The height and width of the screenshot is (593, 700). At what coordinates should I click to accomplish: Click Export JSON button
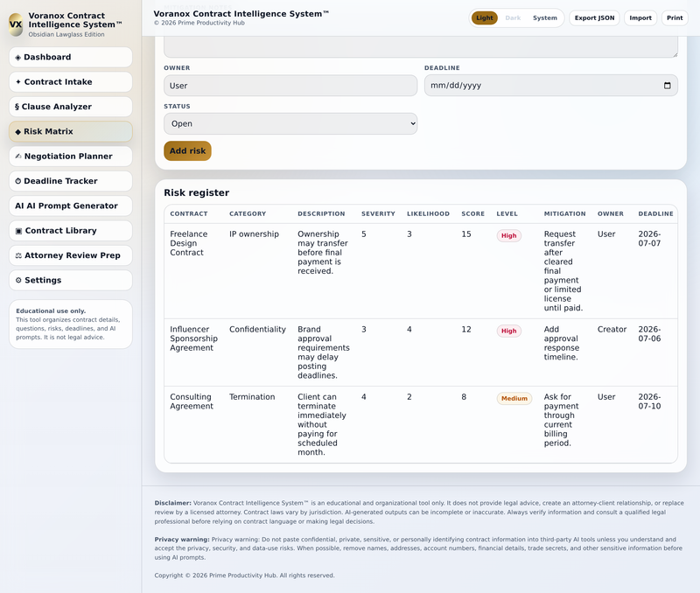594,18
